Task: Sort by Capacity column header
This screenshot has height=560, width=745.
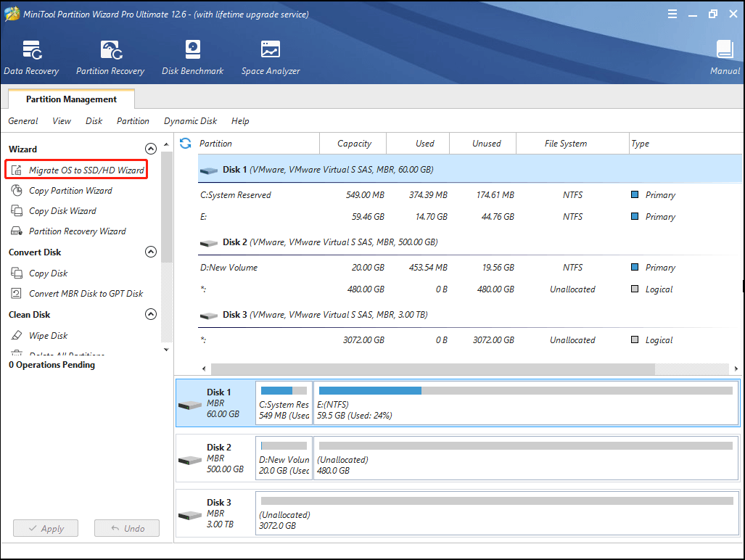Action: (354, 144)
